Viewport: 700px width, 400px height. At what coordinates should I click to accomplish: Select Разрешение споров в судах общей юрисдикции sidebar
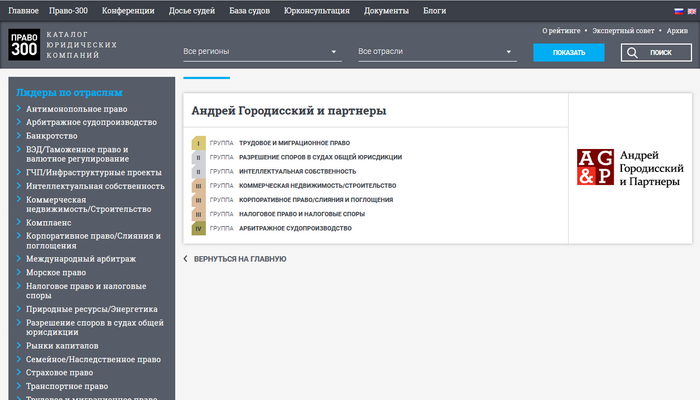click(x=95, y=327)
